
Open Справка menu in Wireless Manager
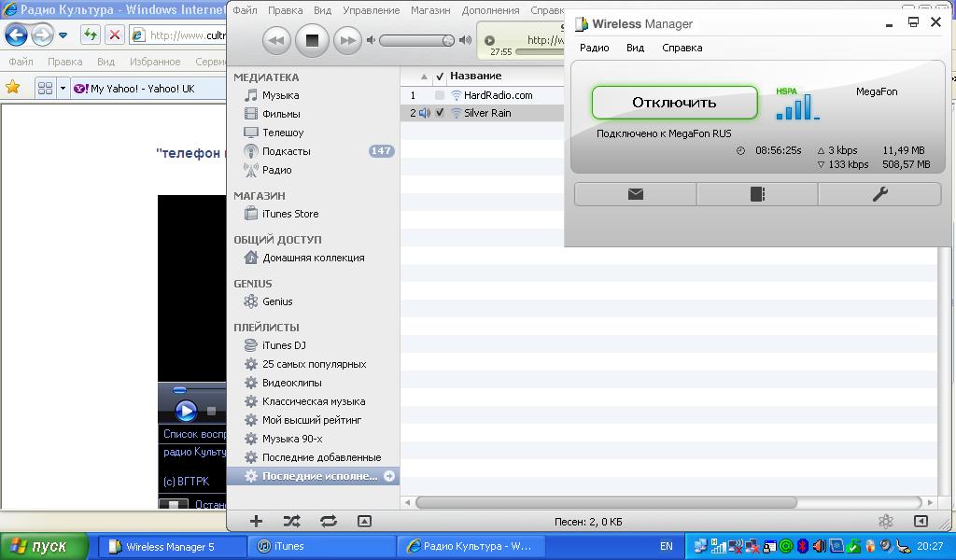coord(682,48)
